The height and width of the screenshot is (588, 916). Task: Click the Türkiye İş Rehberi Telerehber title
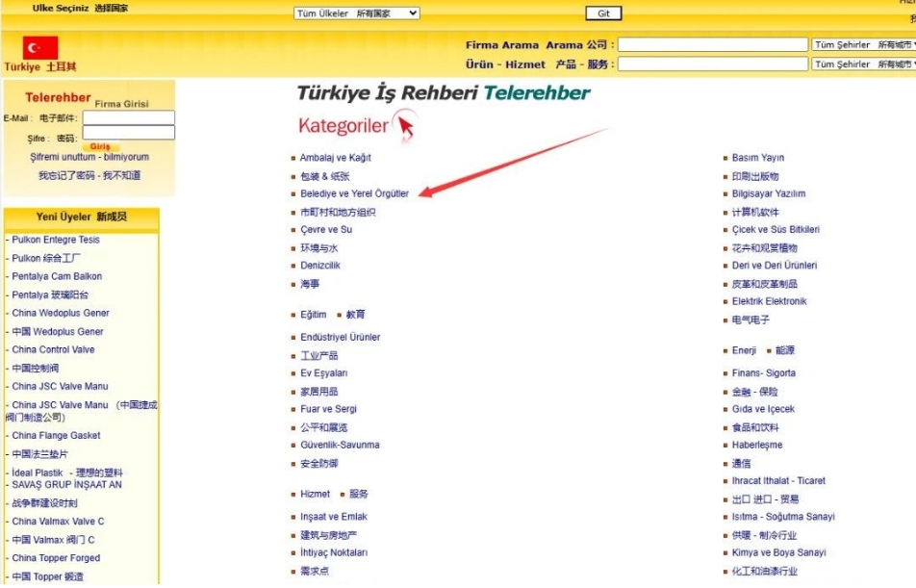(444, 92)
